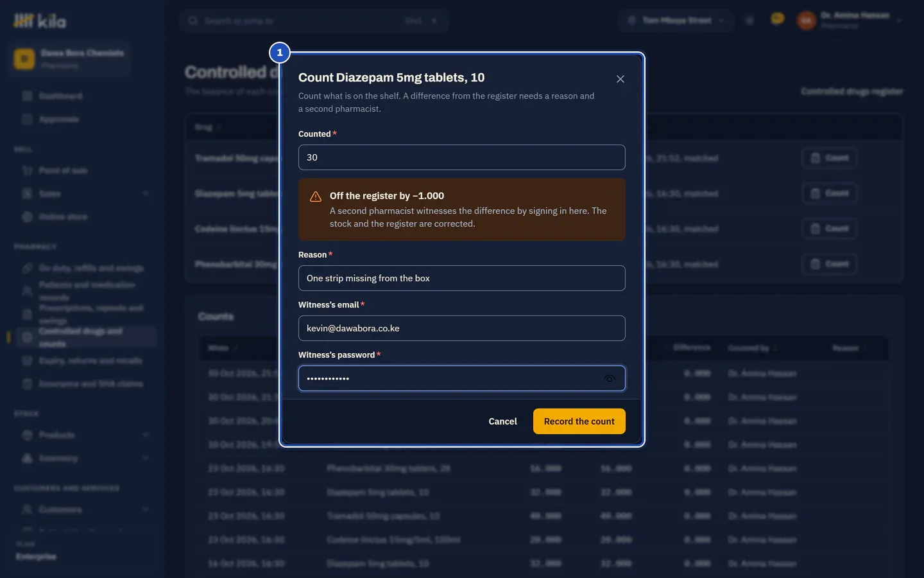Open the Controlled drugs register link

852,92
